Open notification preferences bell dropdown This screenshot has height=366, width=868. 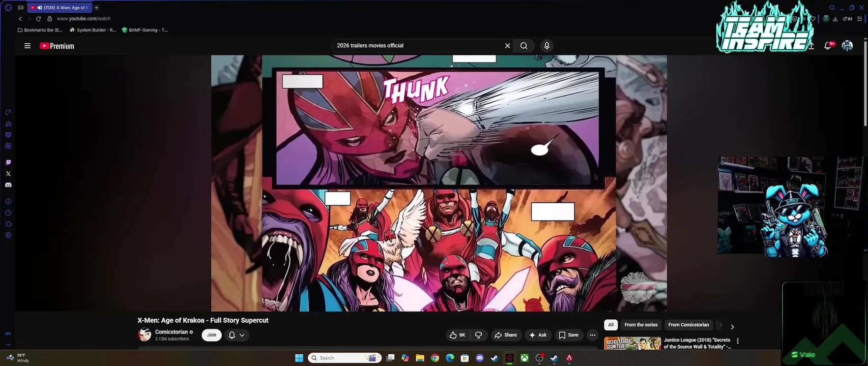coord(237,335)
